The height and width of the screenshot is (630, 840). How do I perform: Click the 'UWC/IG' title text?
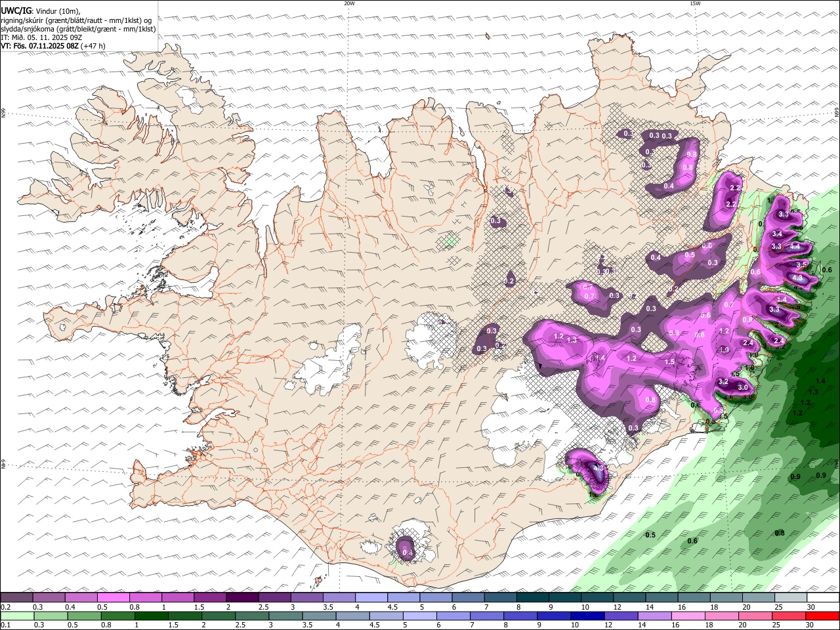point(15,11)
